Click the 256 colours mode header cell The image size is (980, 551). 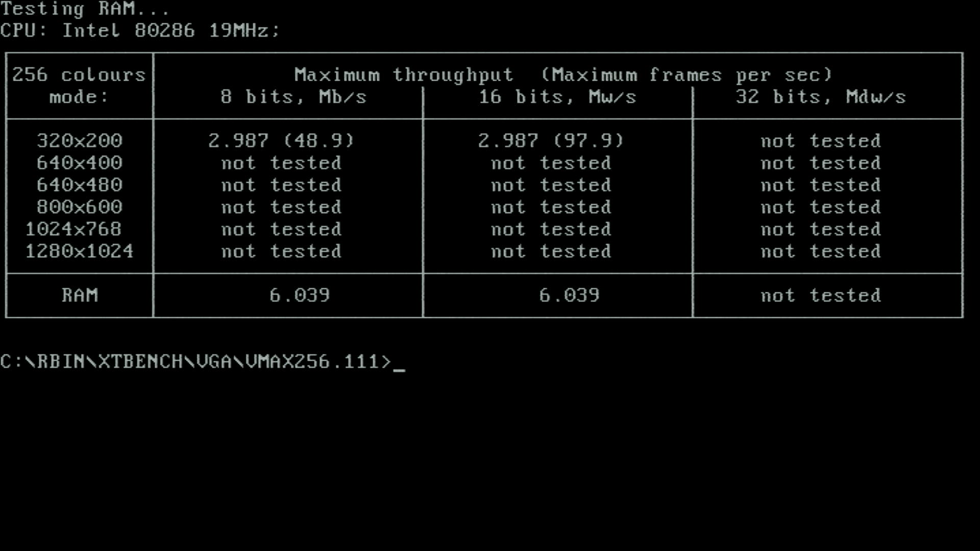click(x=79, y=86)
